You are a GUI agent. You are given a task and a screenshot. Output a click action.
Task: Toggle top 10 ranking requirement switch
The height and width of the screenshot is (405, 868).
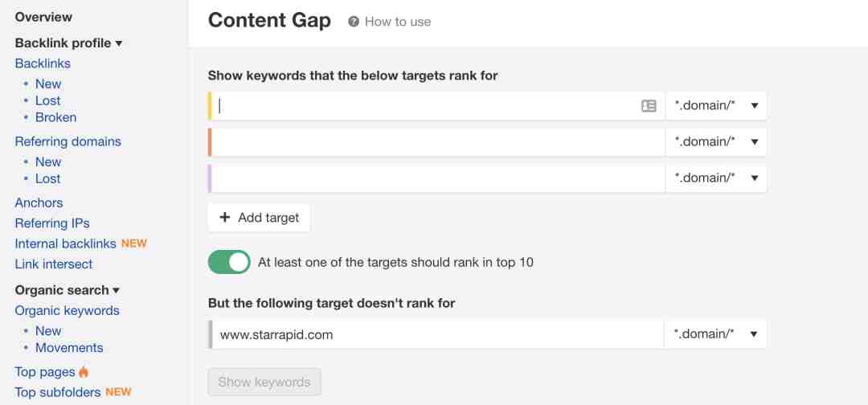point(229,262)
